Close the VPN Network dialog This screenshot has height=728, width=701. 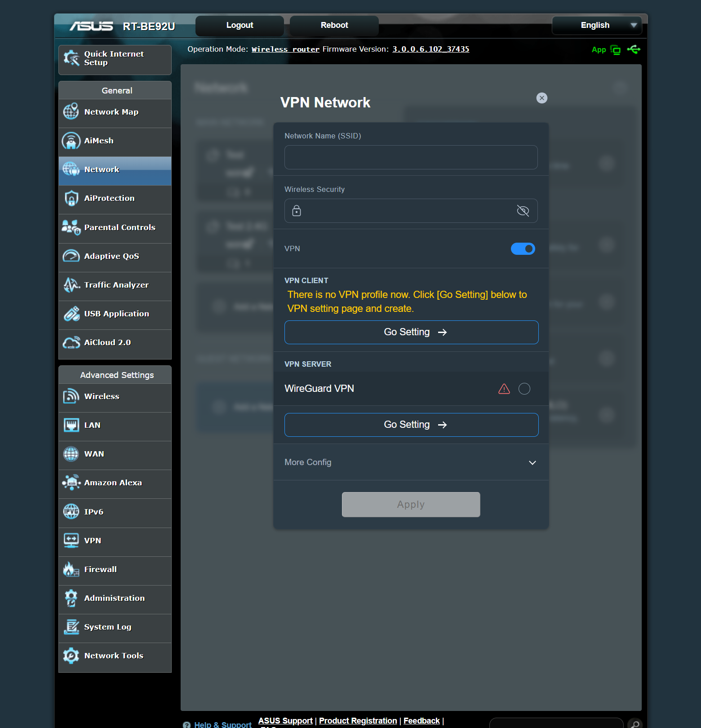point(542,98)
